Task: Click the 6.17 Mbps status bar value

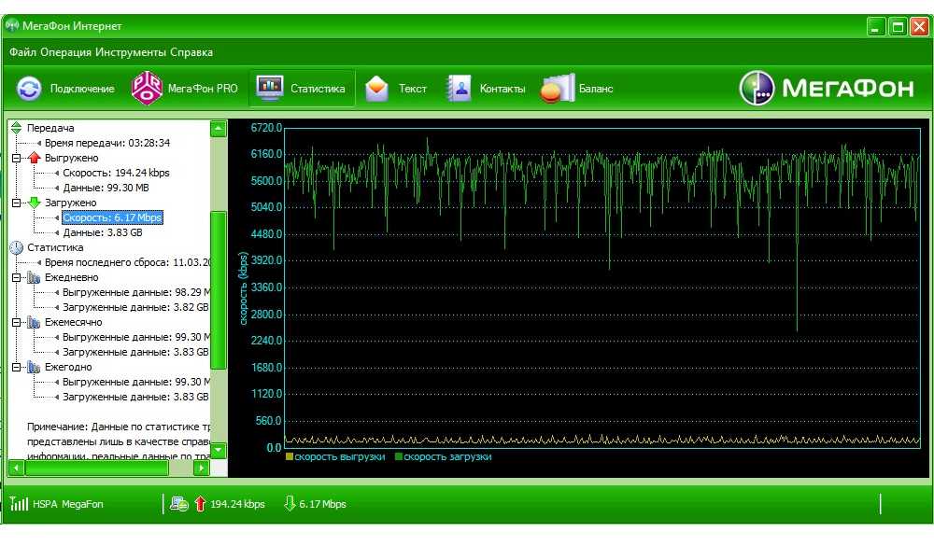Action: click(x=322, y=504)
